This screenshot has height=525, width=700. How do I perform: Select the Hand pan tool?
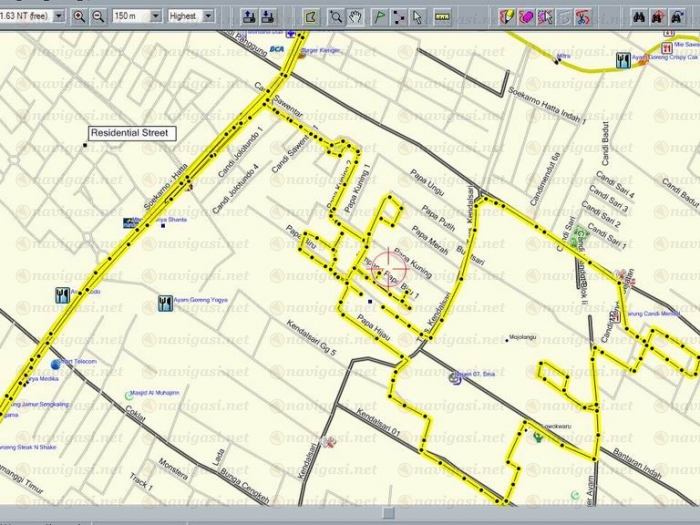356,16
